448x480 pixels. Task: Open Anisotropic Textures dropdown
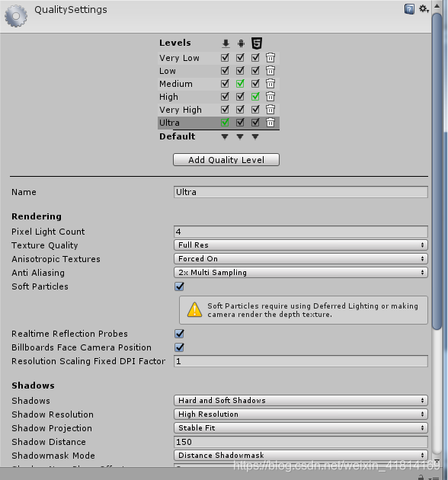point(301,259)
